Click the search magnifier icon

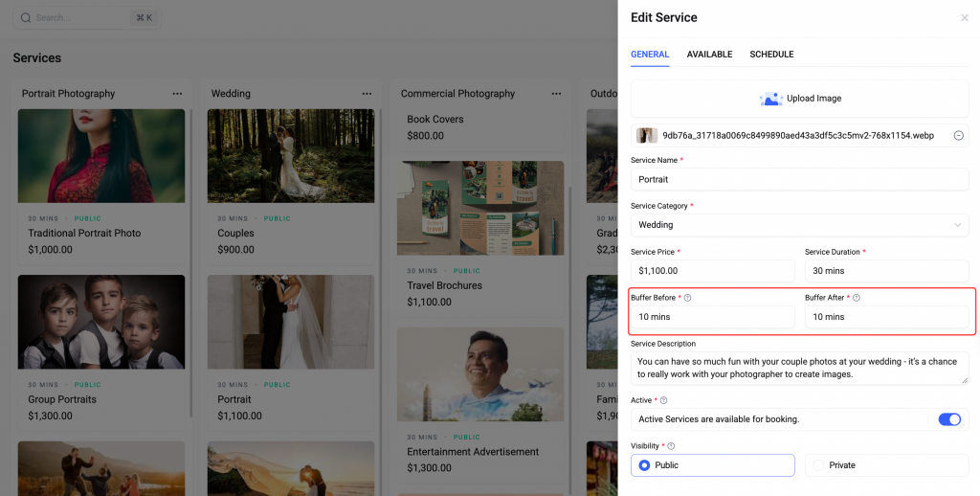26,17
